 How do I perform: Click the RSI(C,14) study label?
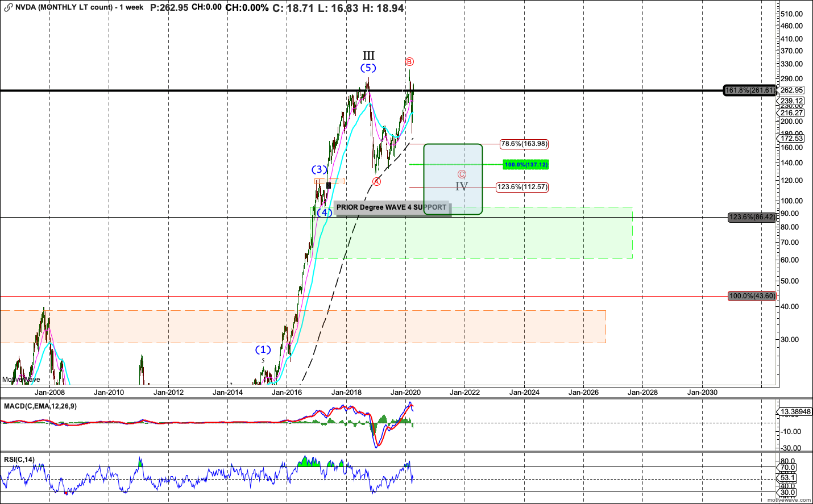(x=19, y=460)
